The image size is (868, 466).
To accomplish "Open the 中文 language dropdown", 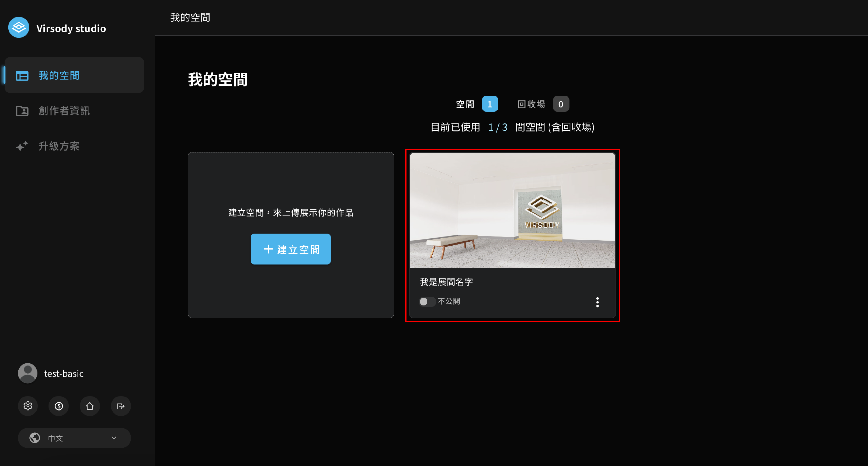I will pyautogui.click(x=74, y=438).
